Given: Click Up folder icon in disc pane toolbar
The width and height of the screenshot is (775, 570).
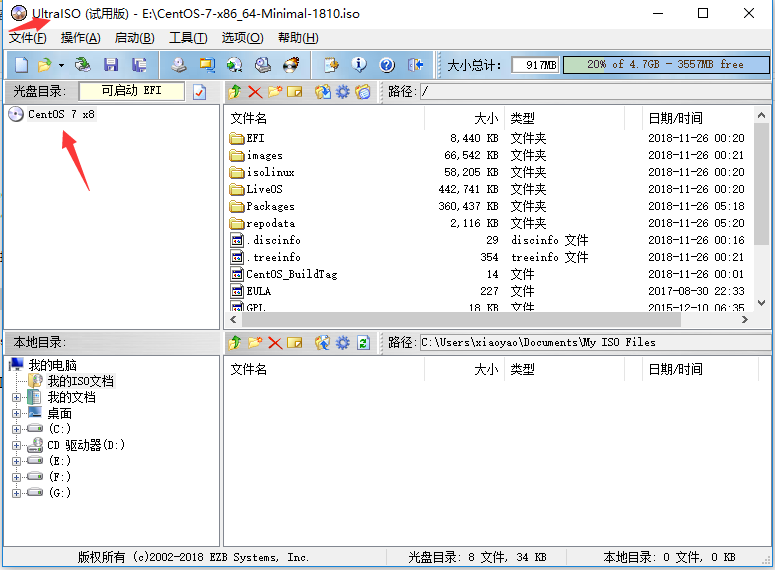Looking at the screenshot, I should [235, 91].
